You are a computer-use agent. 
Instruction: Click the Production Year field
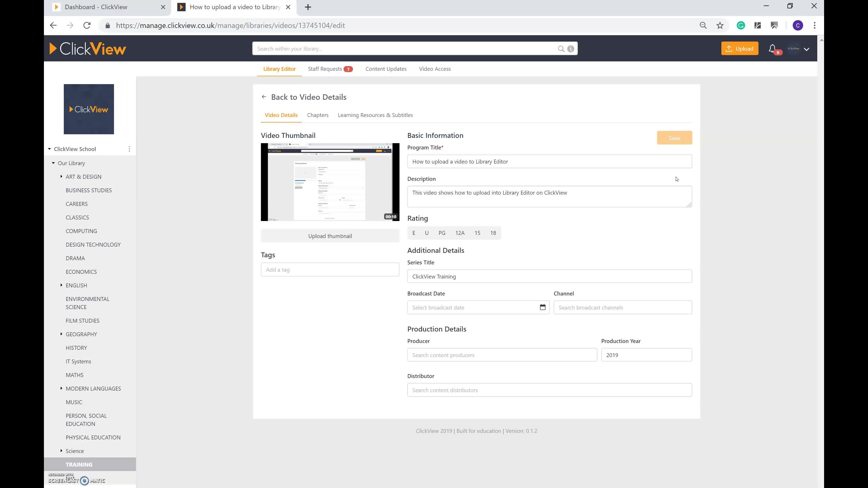tap(647, 355)
